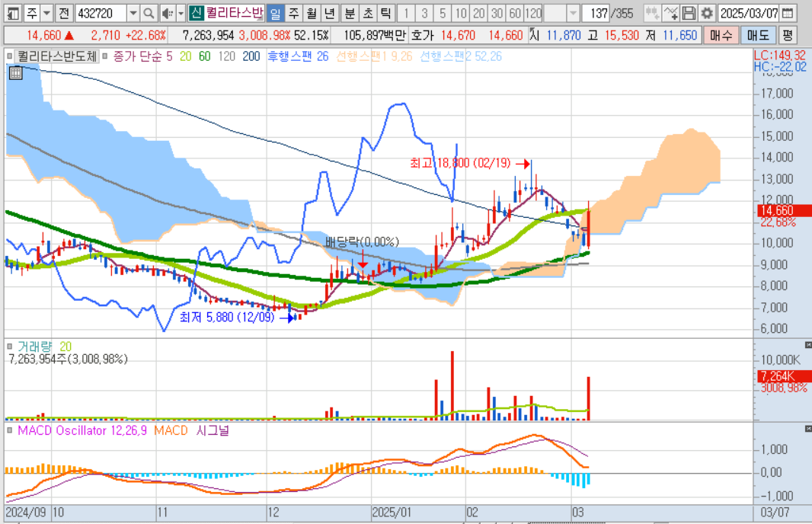Click the stock name 퀄리타스반 field

(x=235, y=13)
